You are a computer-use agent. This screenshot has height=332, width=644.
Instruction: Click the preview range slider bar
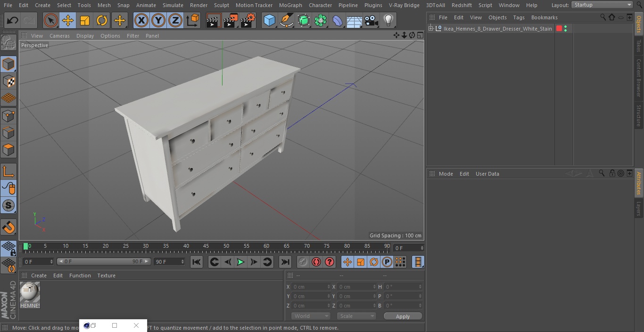pos(104,261)
